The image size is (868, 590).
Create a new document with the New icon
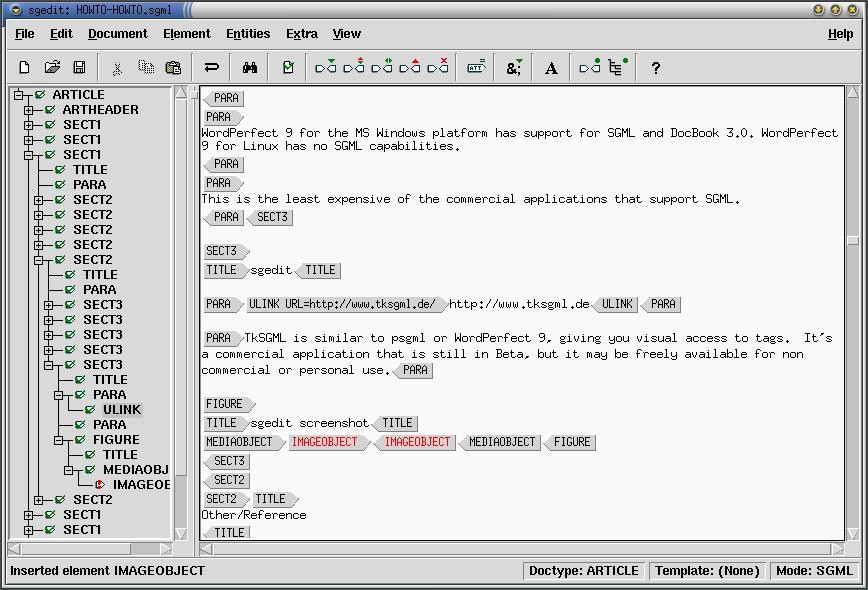(24, 67)
